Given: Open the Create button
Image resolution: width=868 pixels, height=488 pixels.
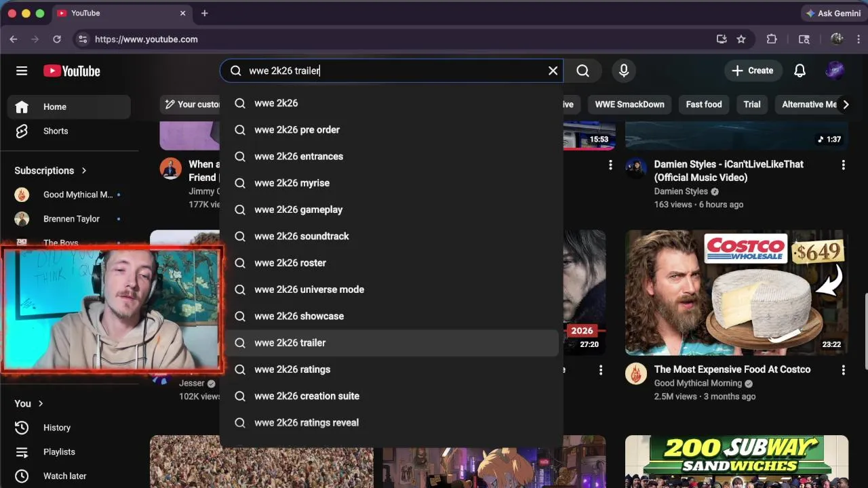Looking at the screenshot, I should click(x=753, y=70).
